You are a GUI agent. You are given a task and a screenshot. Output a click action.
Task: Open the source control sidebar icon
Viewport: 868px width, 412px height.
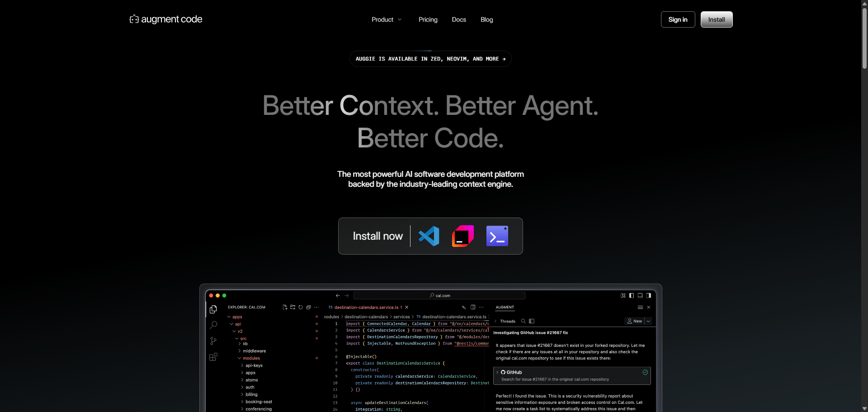pos(213,341)
